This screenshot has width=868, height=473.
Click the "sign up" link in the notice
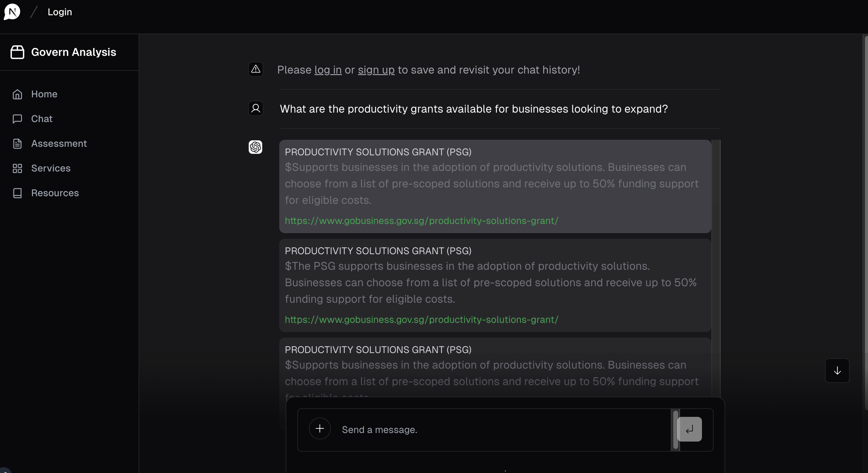376,70
